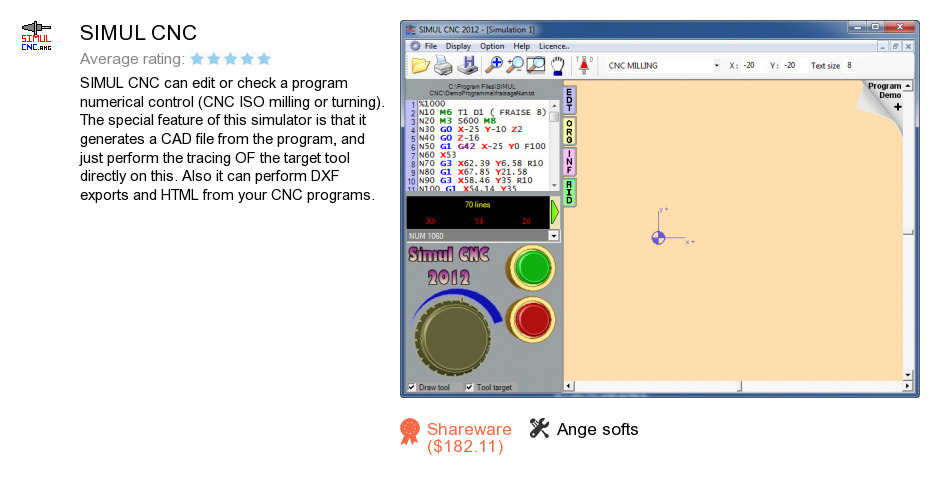Click the canvas vertical scroll-up arrow
The image size is (940, 482).
coord(908,86)
